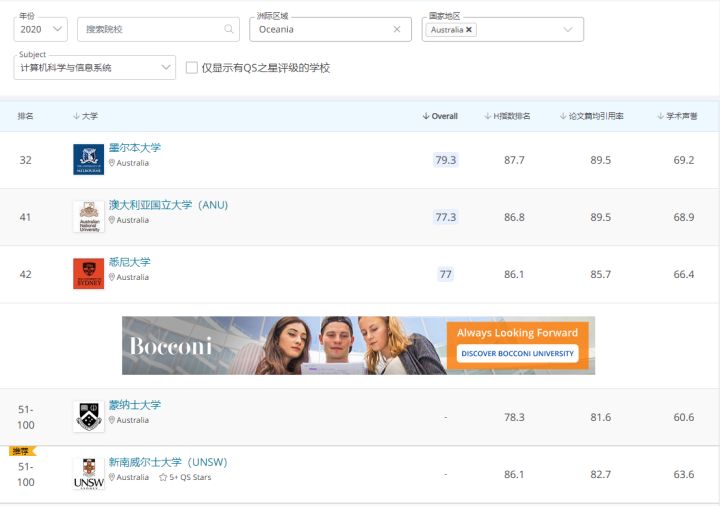Screen dimensions: 720x506
Task: Click location pin icon under UNSW
Action: click(x=112, y=477)
